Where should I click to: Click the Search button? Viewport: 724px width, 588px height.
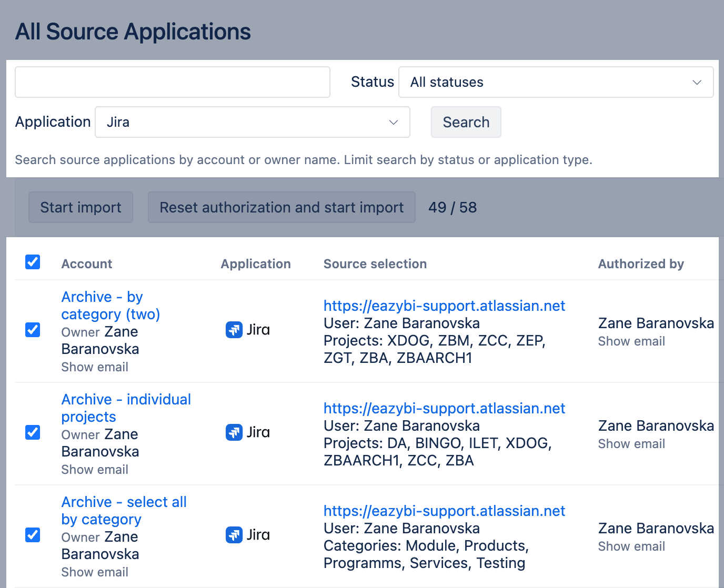point(466,122)
